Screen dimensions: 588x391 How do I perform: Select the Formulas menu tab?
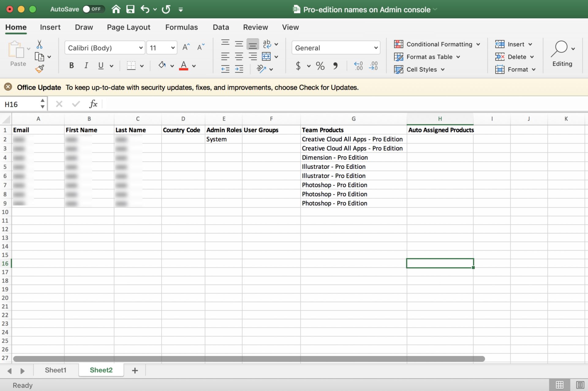[182, 27]
